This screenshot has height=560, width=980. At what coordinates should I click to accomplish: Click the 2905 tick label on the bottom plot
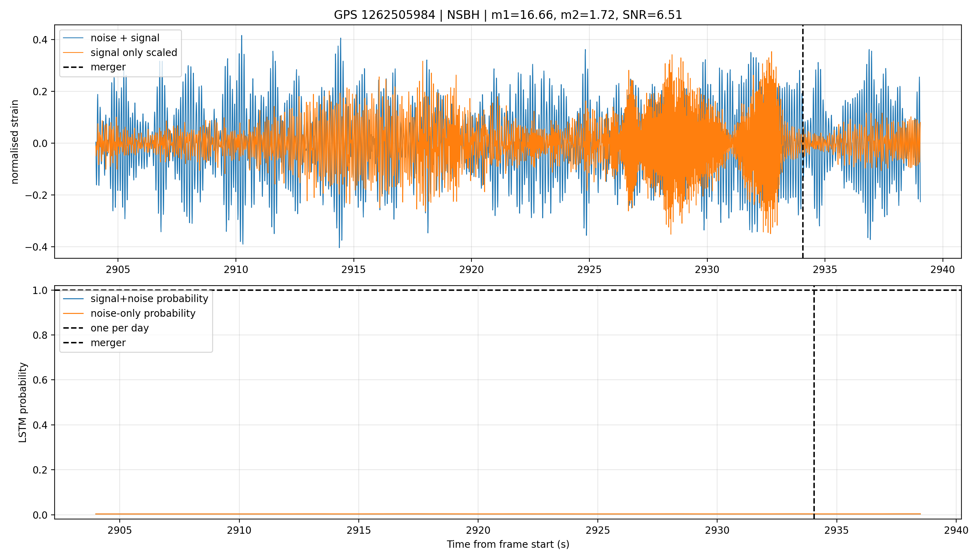point(120,530)
